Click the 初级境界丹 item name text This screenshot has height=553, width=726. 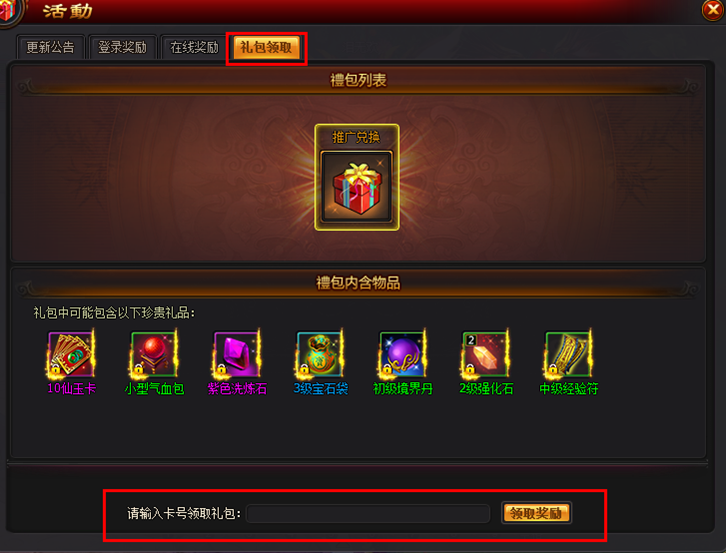403,388
